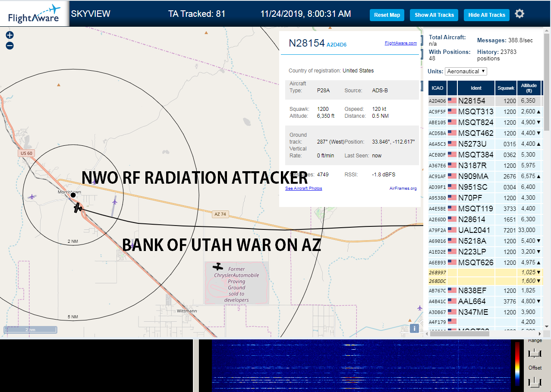This screenshot has width=551, height=392.
Task: Select the AAL664 row
Action: (485, 301)
